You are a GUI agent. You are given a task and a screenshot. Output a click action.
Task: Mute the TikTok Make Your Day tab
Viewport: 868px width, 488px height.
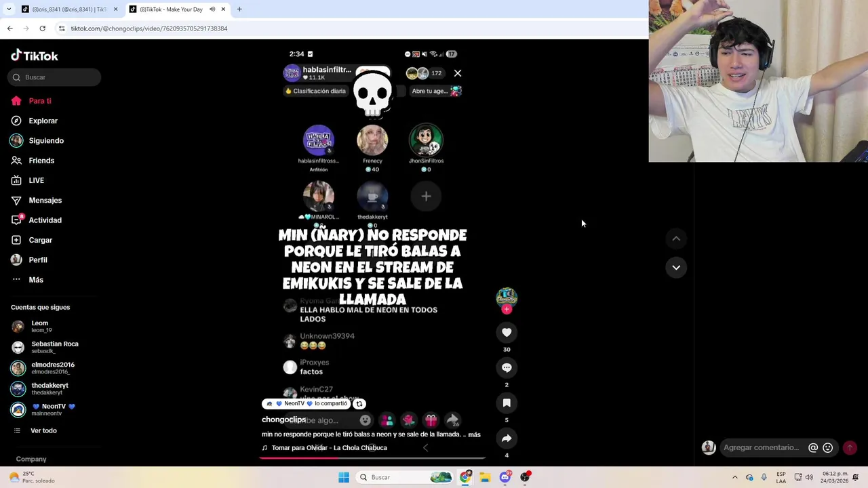point(212,9)
